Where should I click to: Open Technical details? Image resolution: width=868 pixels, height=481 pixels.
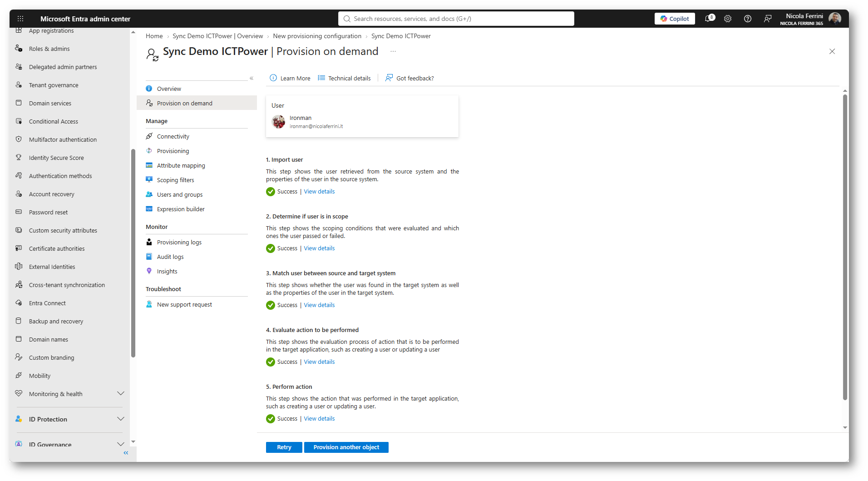(x=344, y=78)
